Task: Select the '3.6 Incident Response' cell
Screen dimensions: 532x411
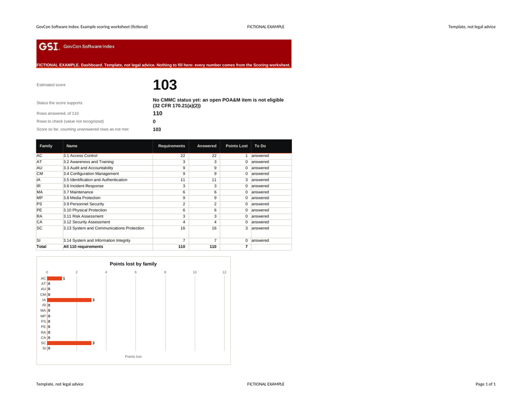Action: 108,186
